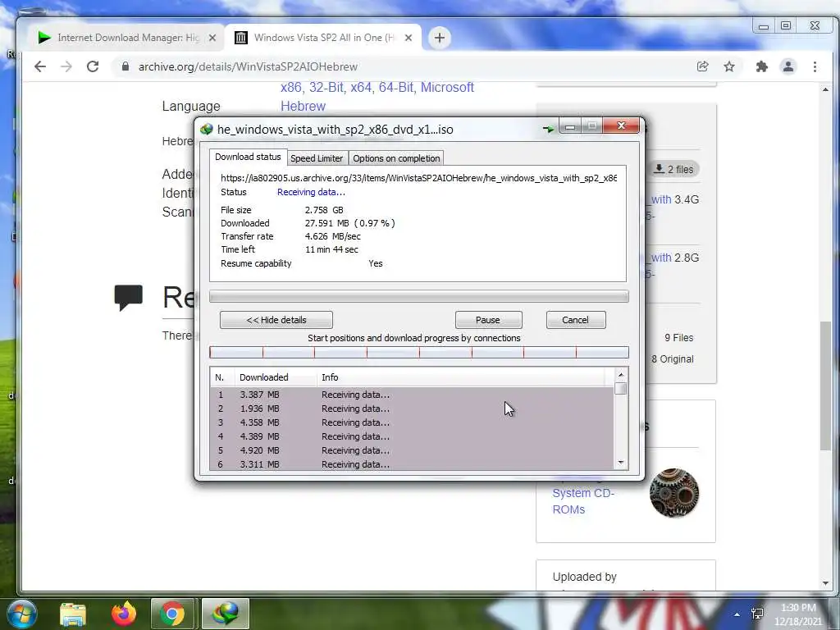The height and width of the screenshot is (630, 840).
Task: Select connection row 3 with 4.358 MB
Action: tap(412, 422)
